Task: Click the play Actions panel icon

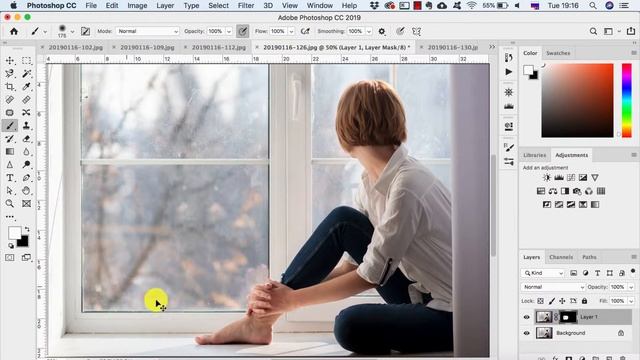Action: 509,72
